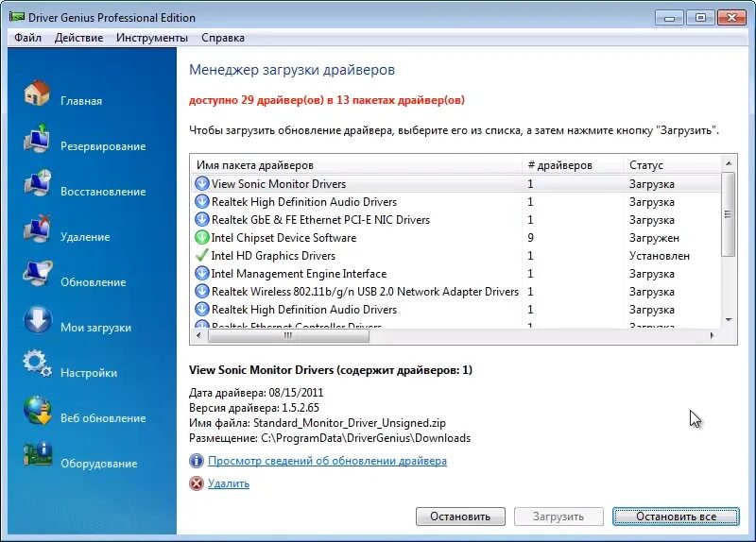Click the driver list scroll up arrow
756x542 pixels.
coord(729,163)
